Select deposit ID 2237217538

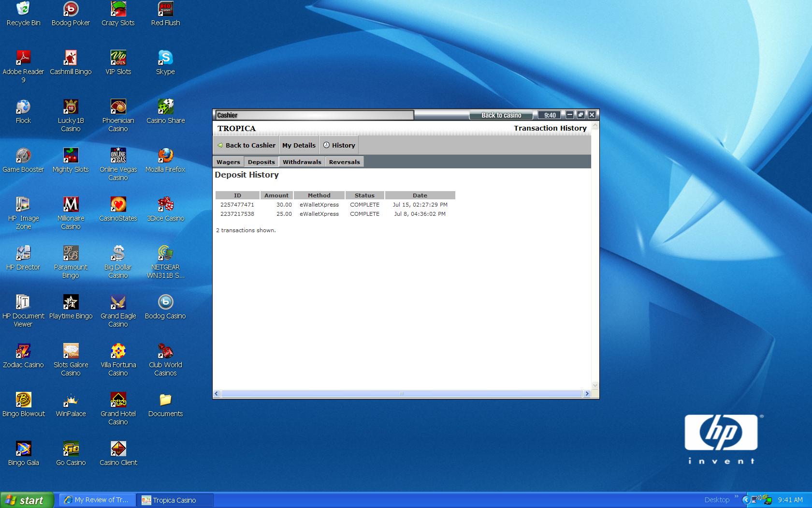(x=237, y=214)
